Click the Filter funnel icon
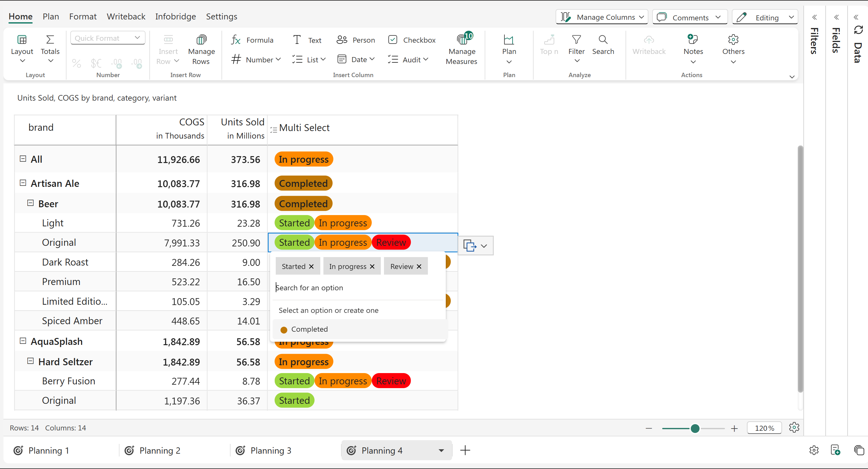The height and width of the screenshot is (469, 868). pyautogui.click(x=576, y=40)
